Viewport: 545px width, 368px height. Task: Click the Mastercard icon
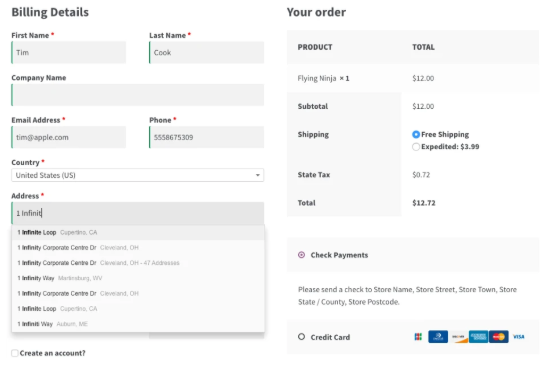pos(498,337)
